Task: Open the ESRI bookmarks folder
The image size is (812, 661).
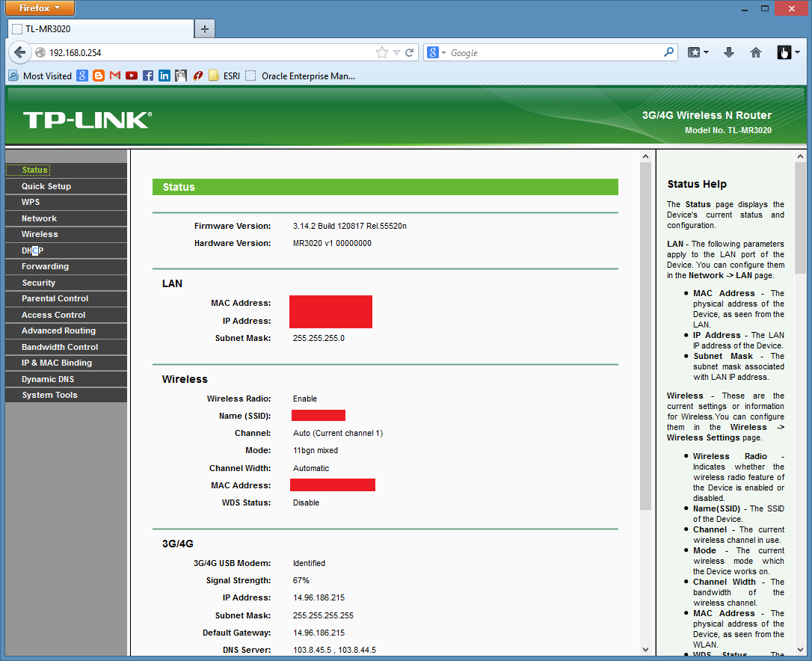Action: pos(224,76)
